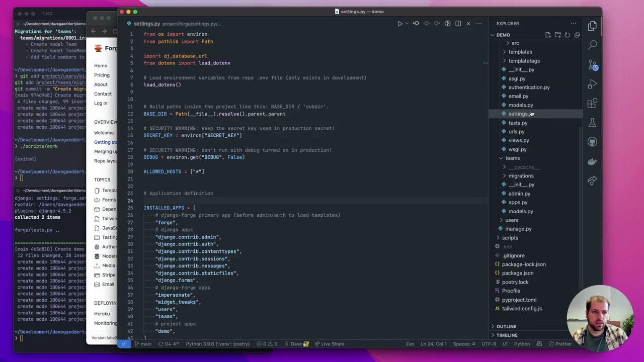
Task: Select Python 3.9.8 interpreter in status bar
Action: [x=218, y=344]
